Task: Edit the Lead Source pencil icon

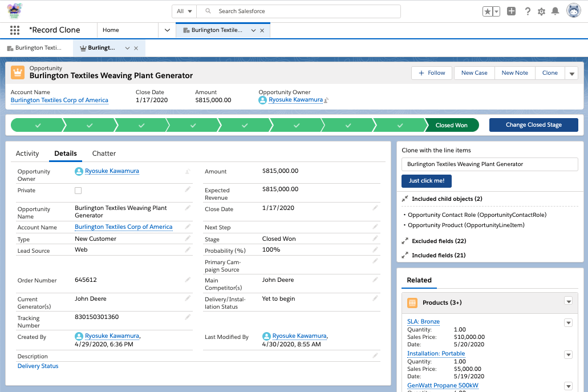Action: click(188, 249)
